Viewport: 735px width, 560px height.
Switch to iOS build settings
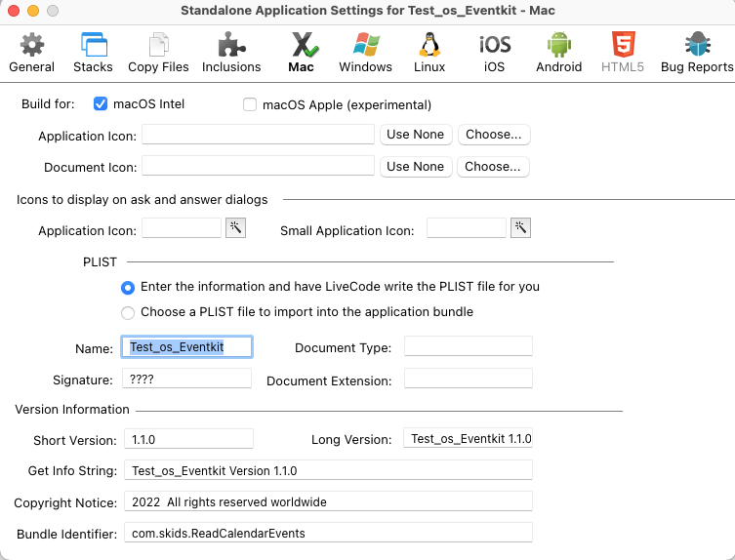tap(495, 52)
